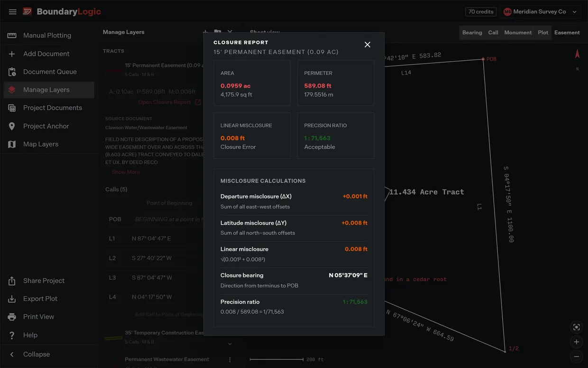Click the Precision Ratio card in the report
Image resolution: width=588 pixels, height=368 pixels.
[x=336, y=135]
